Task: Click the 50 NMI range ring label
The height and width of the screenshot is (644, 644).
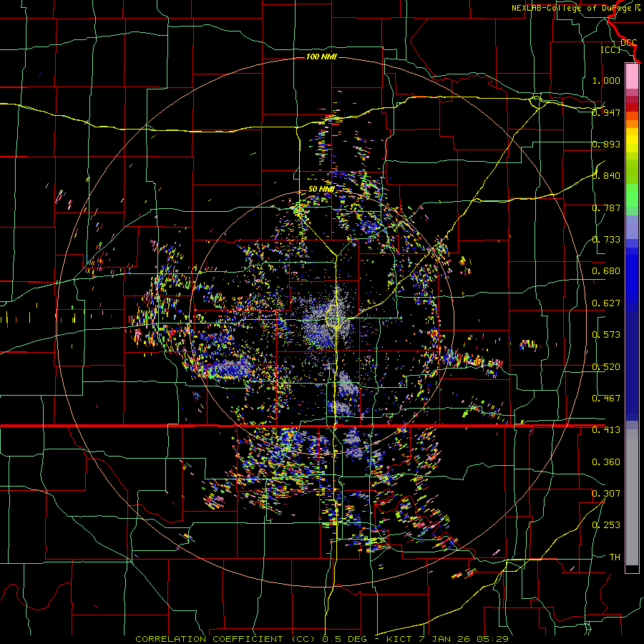Action: tap(321, 189)
